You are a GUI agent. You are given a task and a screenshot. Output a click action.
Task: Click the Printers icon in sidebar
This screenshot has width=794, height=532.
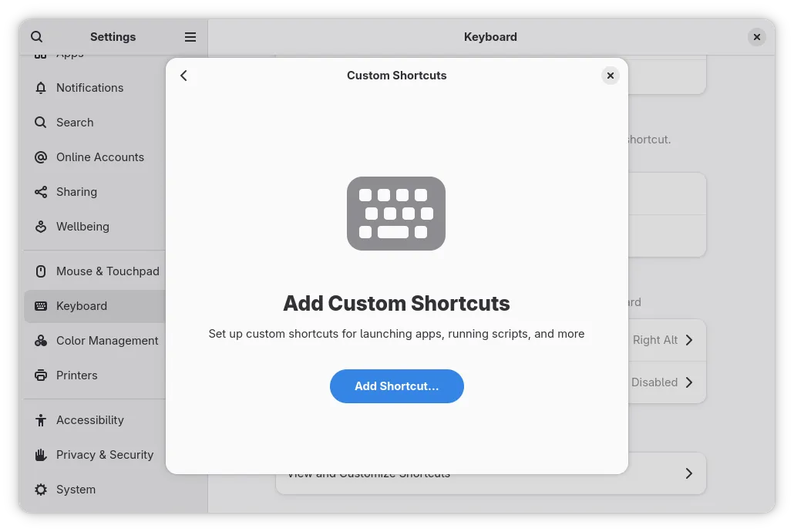[x=41, y=375]
